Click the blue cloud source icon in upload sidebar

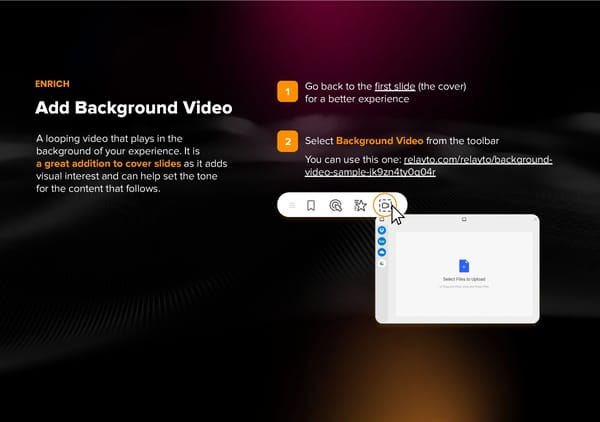click(x=382, y=252)
